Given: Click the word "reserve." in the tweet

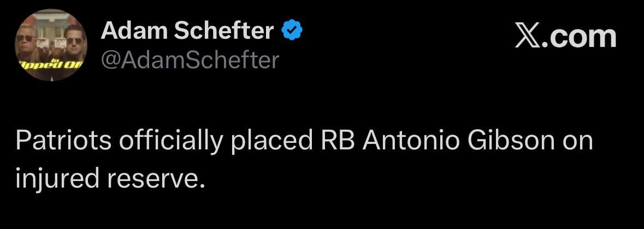Looking at the screenshot, I should [158, 178].
